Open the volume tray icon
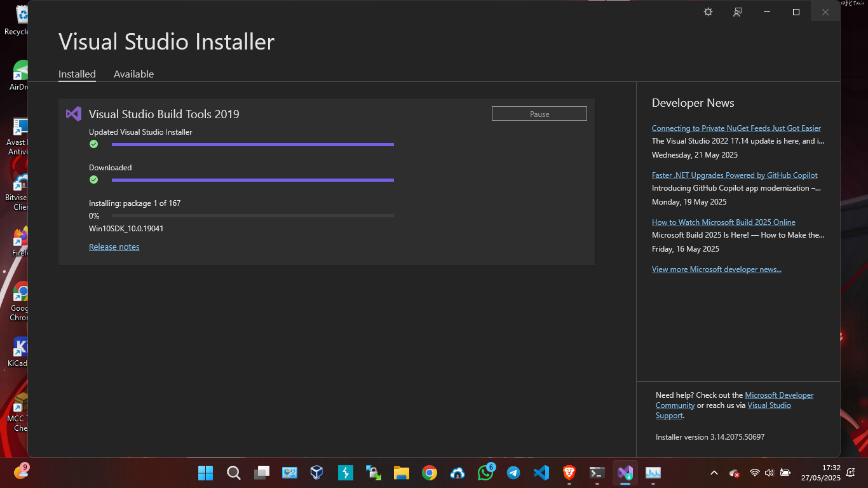The image size is (868, 488). coord(770,473)
